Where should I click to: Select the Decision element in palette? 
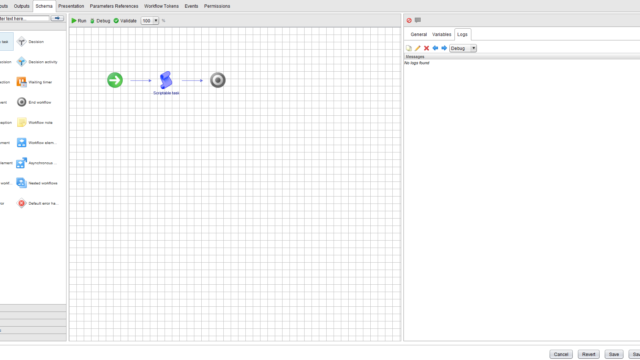pyautogui.click(x=30, y=42)
